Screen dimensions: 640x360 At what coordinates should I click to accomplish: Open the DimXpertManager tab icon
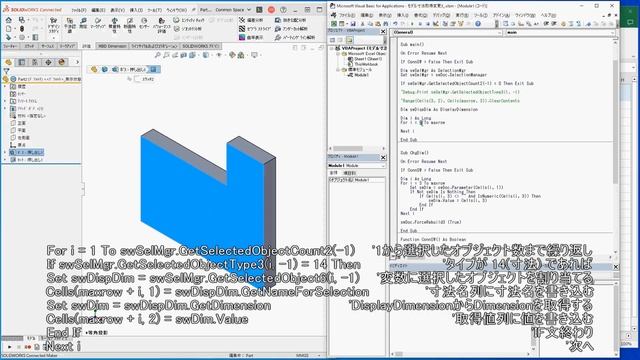(x=48, y=62)
